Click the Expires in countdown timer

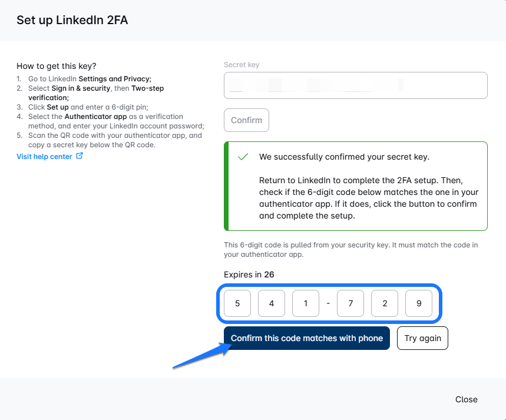249,275
